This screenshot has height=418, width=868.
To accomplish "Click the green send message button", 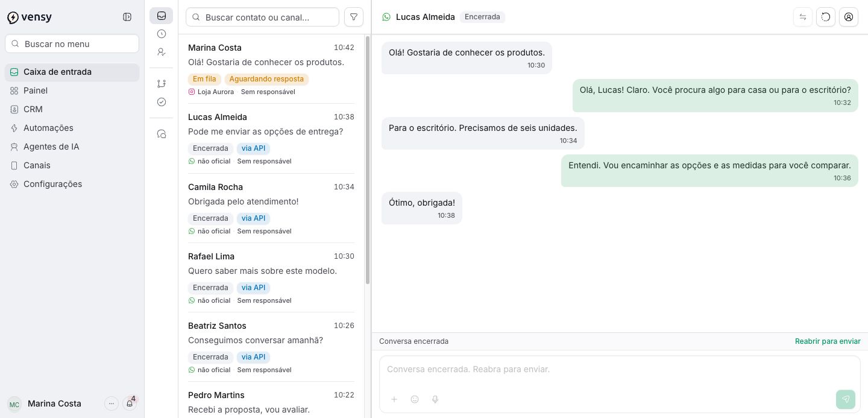I will coord(846,399).
